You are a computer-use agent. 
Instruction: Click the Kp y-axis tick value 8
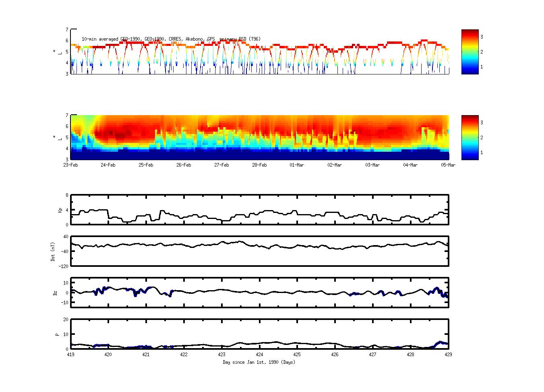67,195
